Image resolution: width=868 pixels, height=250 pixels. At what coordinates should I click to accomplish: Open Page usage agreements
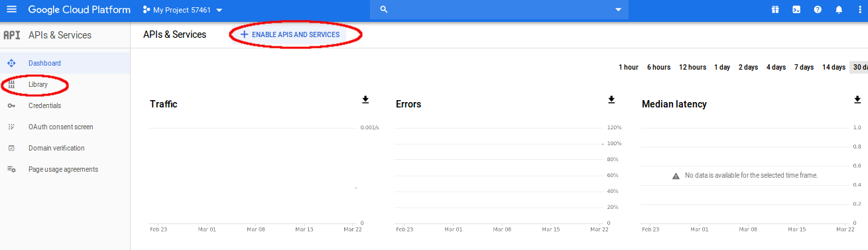[x=65, y=169]
